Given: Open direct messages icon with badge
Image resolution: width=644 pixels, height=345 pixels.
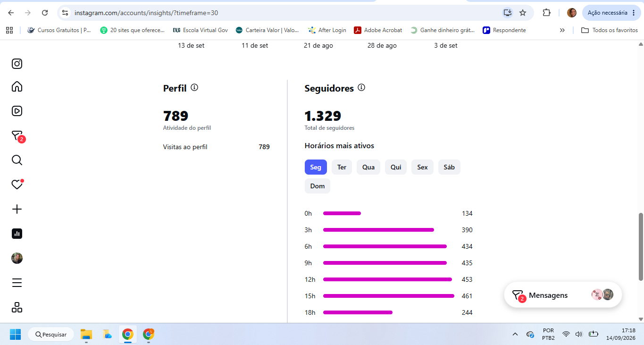Looking at the screenshot, I should pyautogui.click(x=18, y=136).
